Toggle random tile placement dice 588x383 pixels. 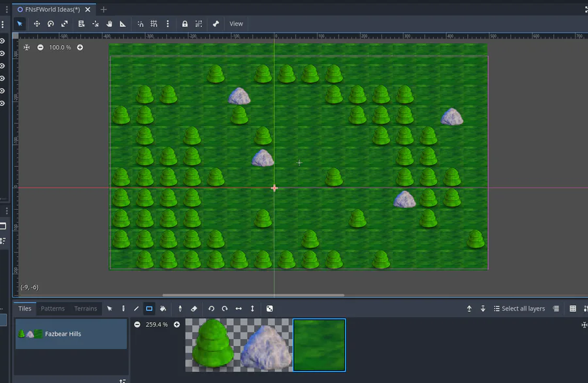coord(270,308)
